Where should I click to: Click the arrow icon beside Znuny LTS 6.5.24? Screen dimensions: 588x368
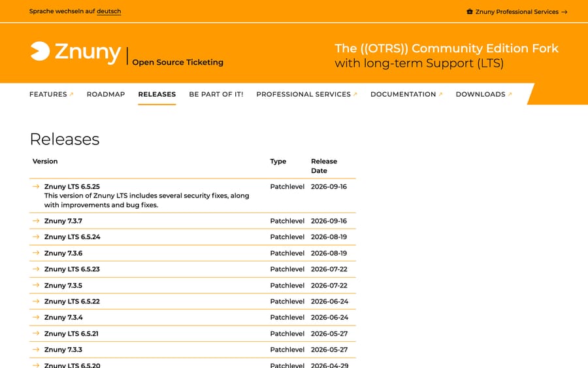(x=36, y=237)
